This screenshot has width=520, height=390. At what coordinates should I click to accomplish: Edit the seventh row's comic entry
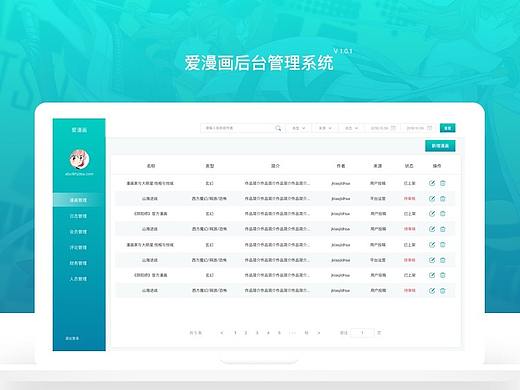(x=432, y=275)
